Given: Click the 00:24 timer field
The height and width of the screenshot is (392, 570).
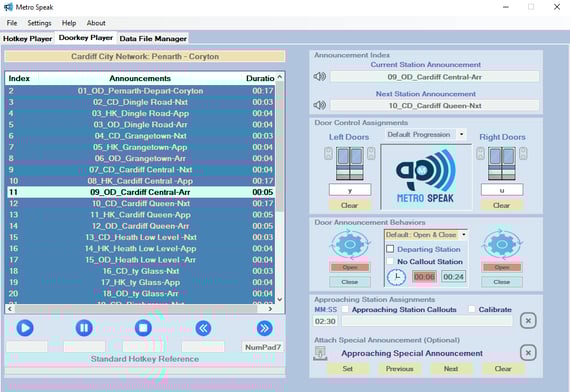Looking at the screenshot, I should [x=454, y=277].
